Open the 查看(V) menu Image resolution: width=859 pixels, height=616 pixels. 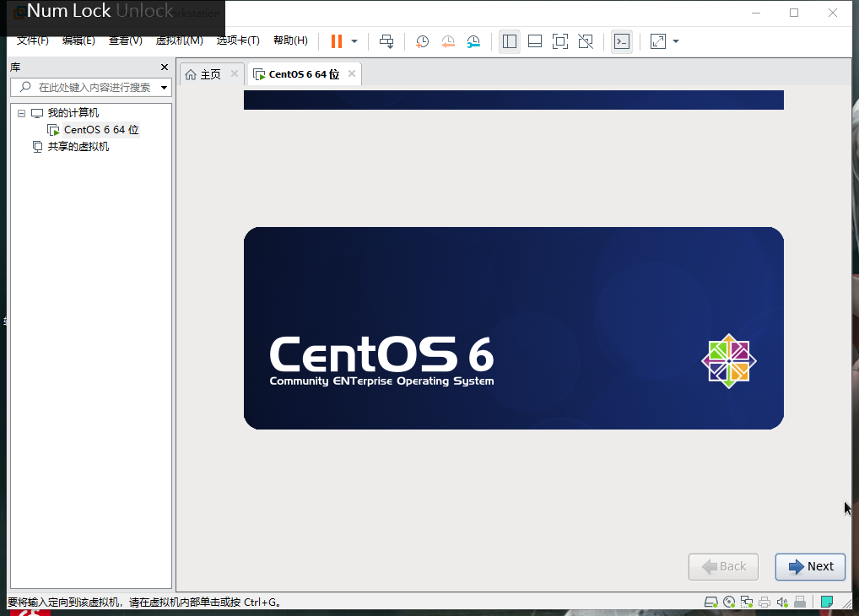(x=125, y=41)
